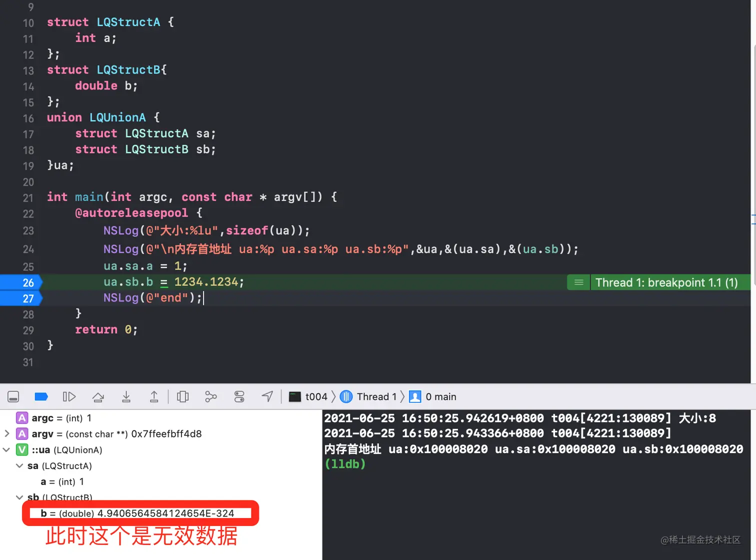
Task: Click the value 1234.1234 in code
Action: click(206, 282)
